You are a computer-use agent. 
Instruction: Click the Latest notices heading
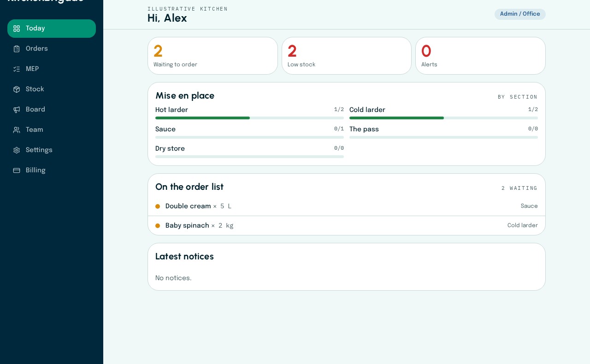(x=184, y=257)
